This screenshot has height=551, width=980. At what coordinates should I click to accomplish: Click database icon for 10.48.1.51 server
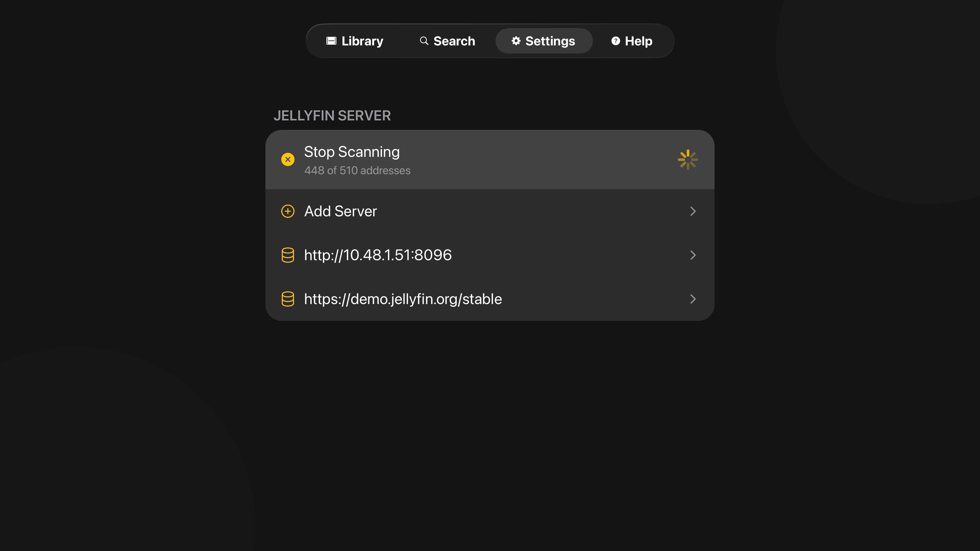288,255
